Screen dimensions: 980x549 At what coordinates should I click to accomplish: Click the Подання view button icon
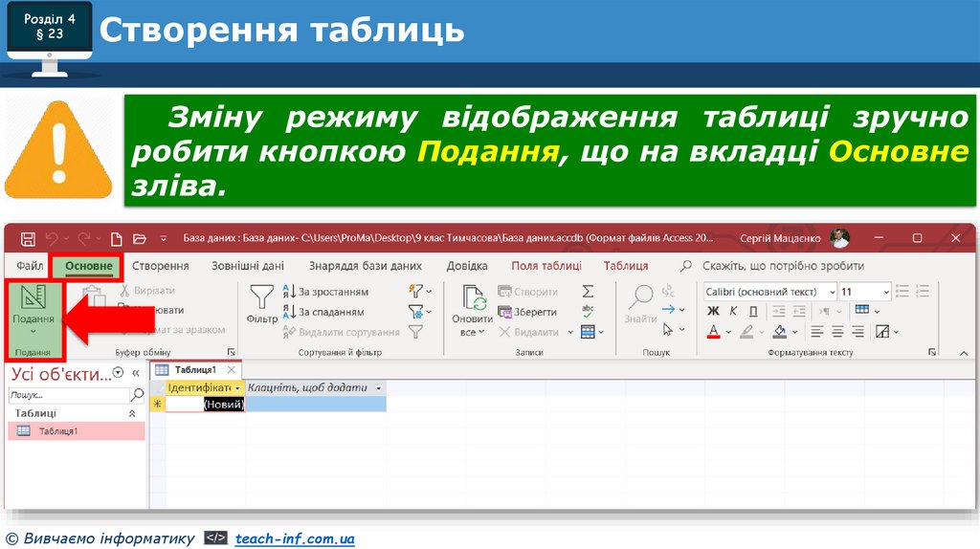coord(33,296)
